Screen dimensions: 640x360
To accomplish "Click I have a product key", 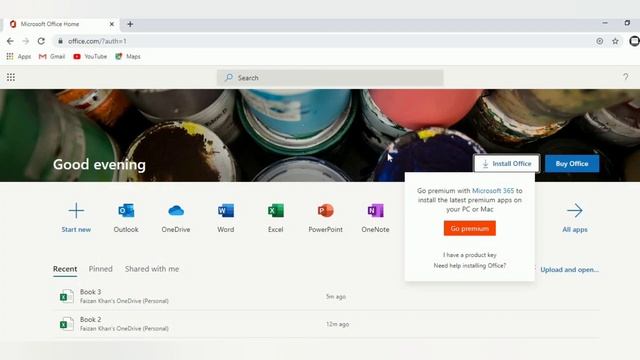I will pyautogui.click(x=470, y=255).
